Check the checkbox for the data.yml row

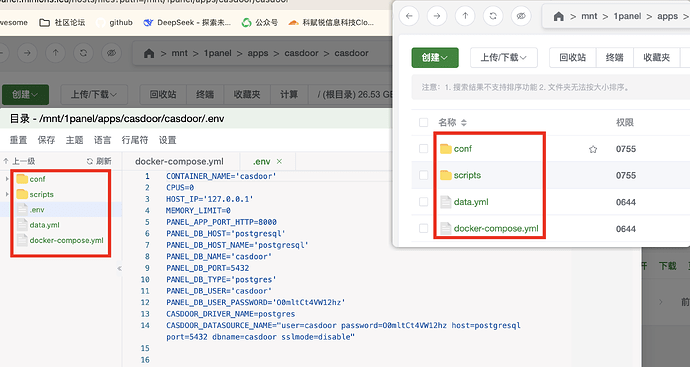click(x=423, y=202)
